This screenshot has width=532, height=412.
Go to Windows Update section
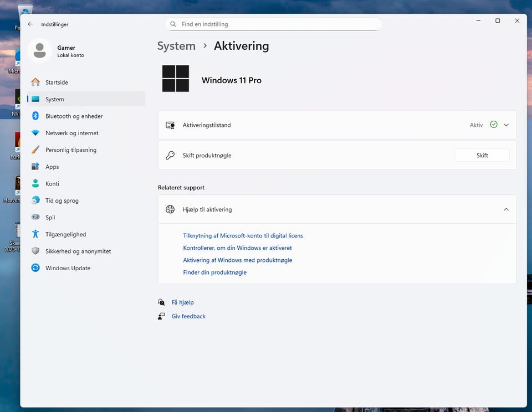68,268
